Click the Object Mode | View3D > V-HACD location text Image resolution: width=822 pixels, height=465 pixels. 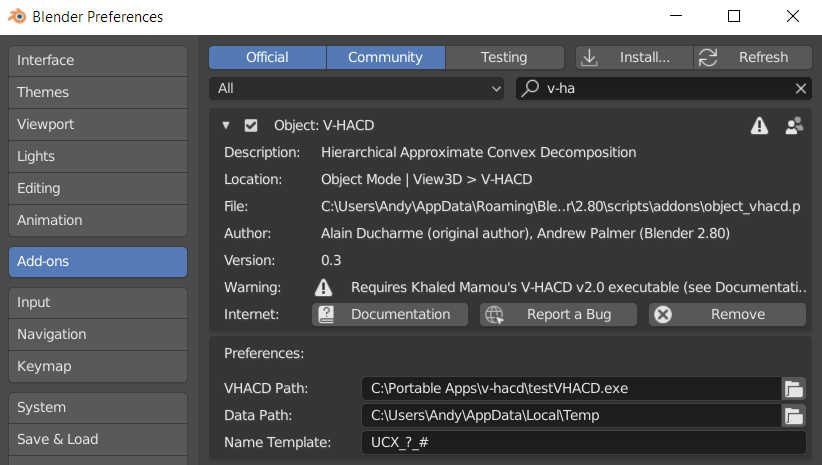tap(426, 179)
